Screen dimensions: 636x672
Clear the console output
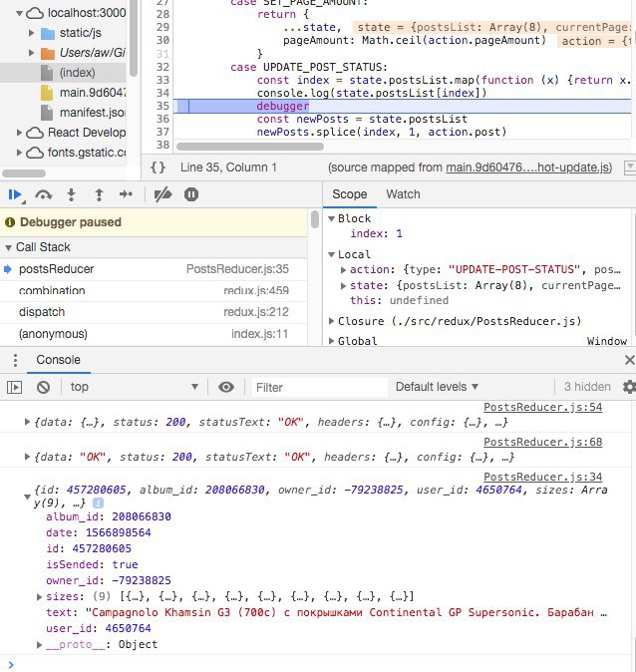click(x=43, y=387)
